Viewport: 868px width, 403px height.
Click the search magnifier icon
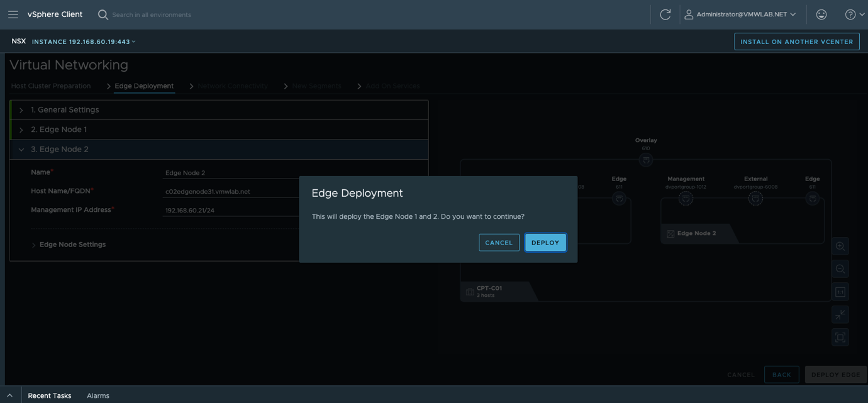[103, 14]
